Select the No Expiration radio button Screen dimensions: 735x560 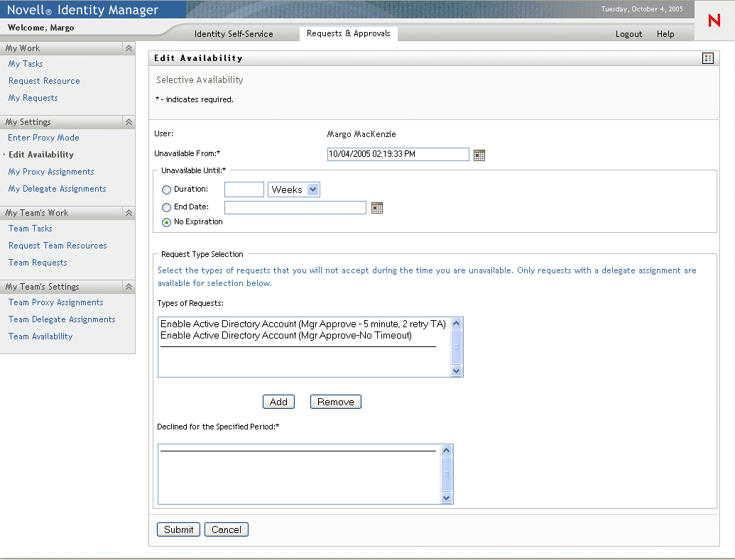pyautogui.click(x=166, y=223)
